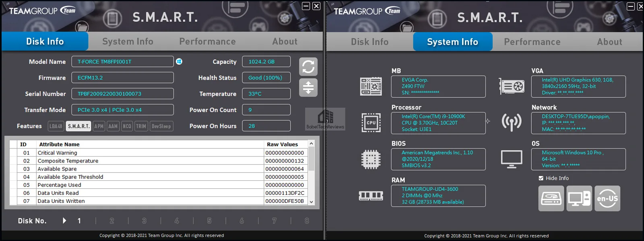Click the scroll up arrow of attribute table
Viewport: 644px width, 241px height.
point(311,144)
